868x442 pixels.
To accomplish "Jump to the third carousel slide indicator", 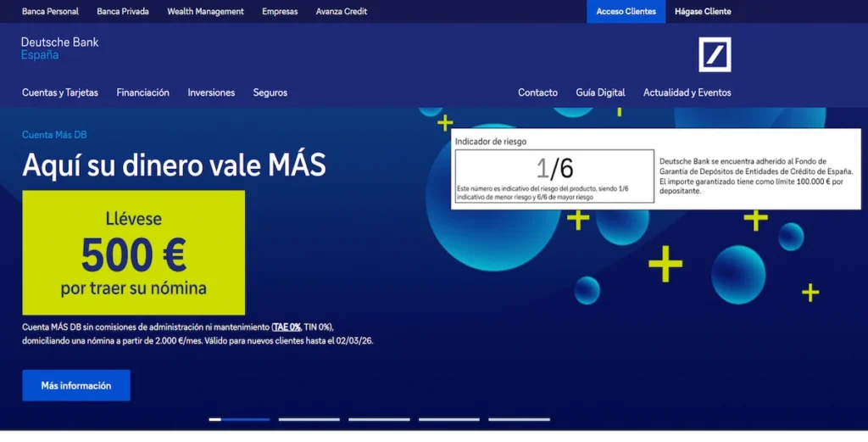I will coord(379,419).
